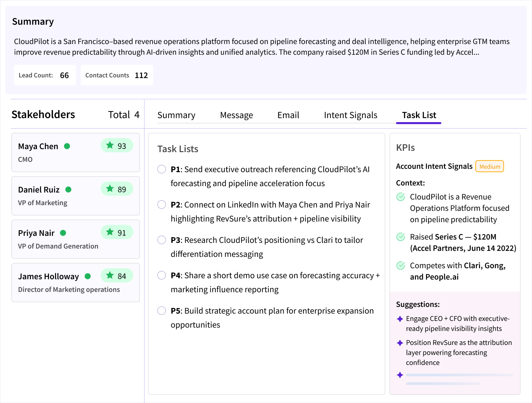Viewport: 532px width, 403px height.
Task: Toggle task P3 Research CloudPilot positioning
Action: point(162,240)
